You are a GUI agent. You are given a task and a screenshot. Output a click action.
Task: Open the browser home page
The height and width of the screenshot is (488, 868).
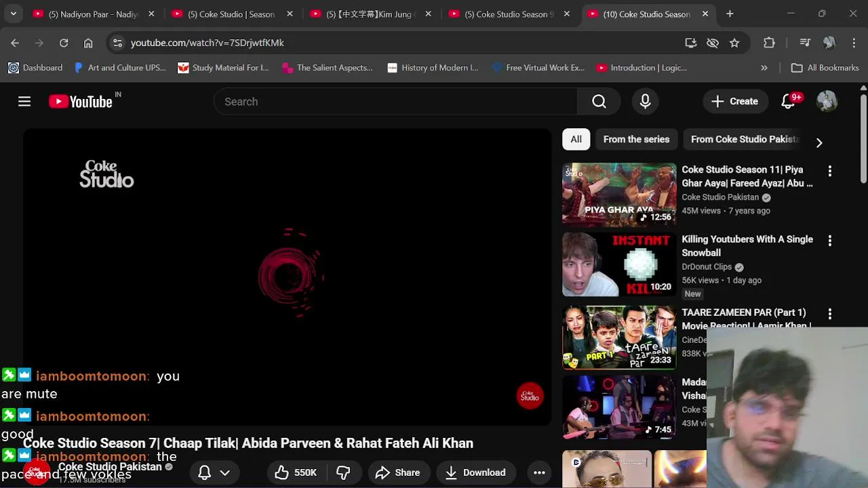(x=88, y=43)
